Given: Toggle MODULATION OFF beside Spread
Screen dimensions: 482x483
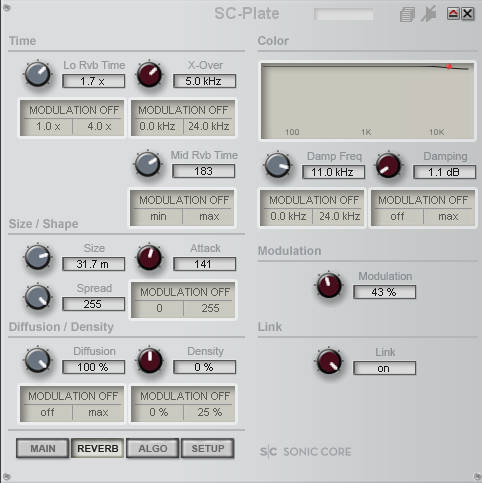Looking at the screenshot, I should [x=185, y=292].
